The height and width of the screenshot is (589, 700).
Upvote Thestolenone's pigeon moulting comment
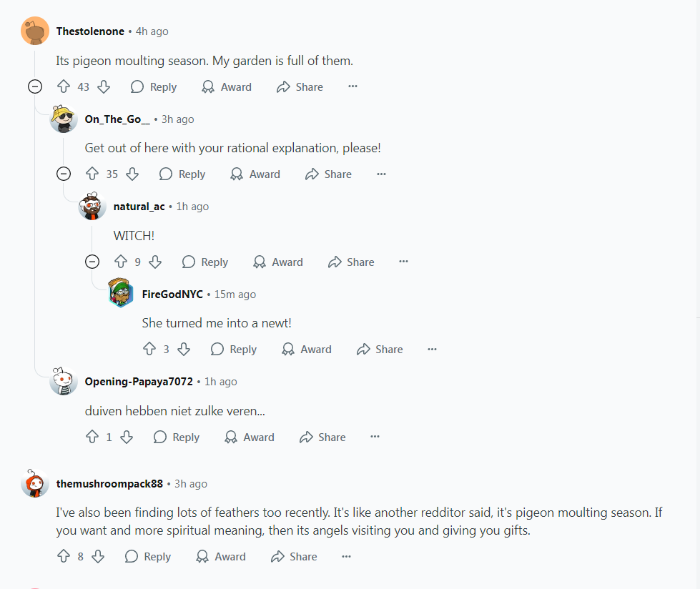pyautogui.click(x=64, y=87)
